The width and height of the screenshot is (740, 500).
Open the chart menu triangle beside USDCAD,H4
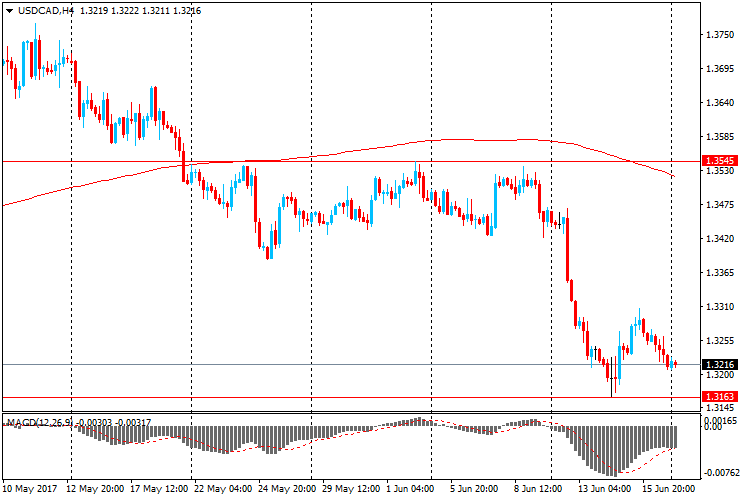click(9, 11)
